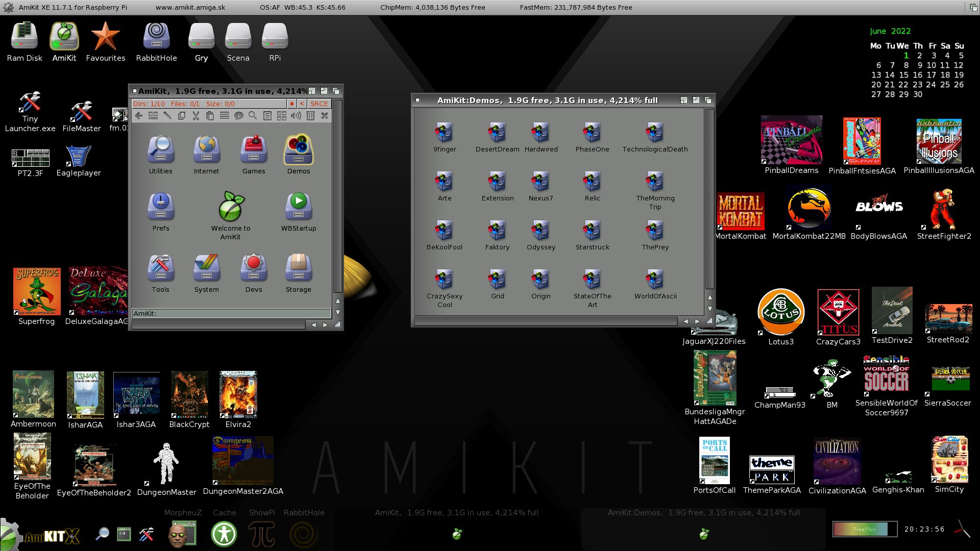
Task: Click the trash delete icon in AmiKit toolbar
Action: (310, 116)
